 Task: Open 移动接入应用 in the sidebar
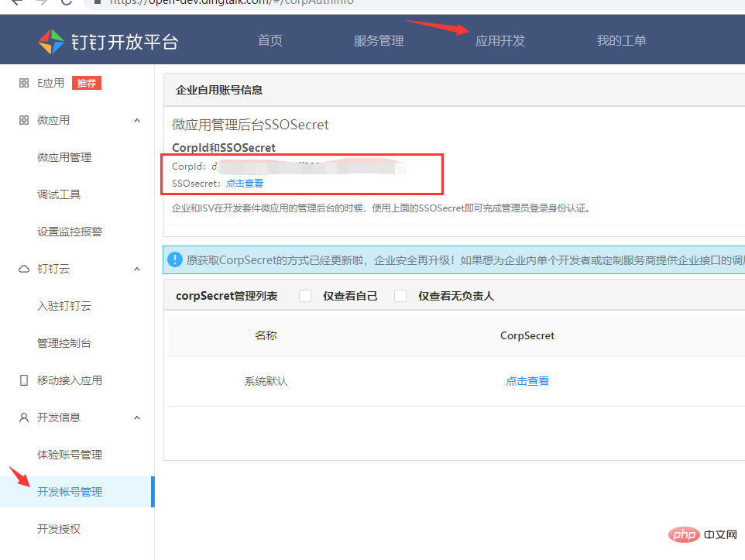[x=70, y=380]
